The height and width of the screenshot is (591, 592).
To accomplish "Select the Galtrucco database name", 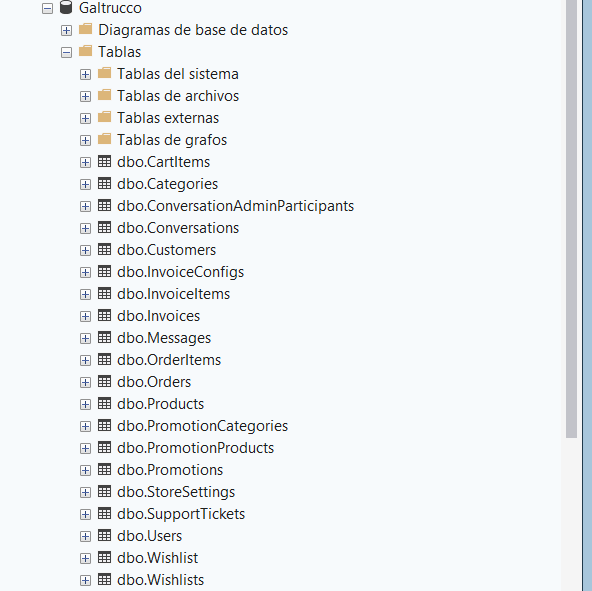I will [110, 8].
